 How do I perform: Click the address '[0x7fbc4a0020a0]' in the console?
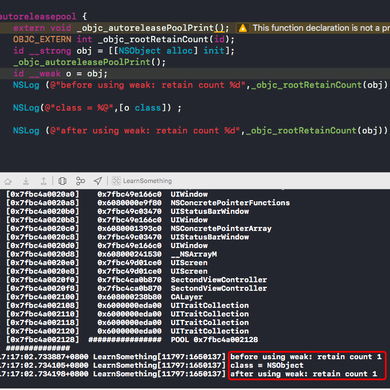tap(43, 194)
